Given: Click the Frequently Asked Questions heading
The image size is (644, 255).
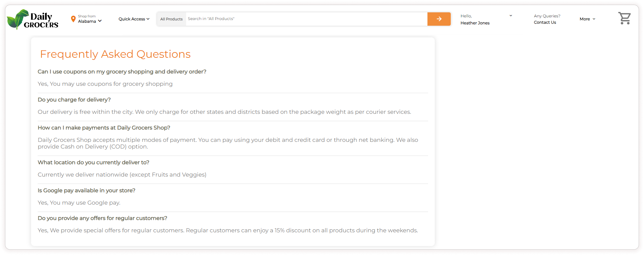Looking at the screenshot, I should click(x=115, y=54).
